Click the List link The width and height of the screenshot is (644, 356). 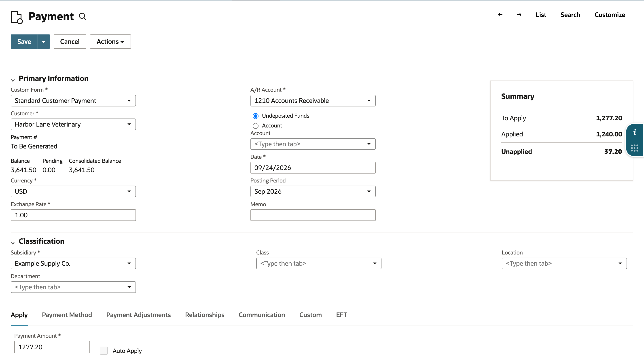point(541,15)
